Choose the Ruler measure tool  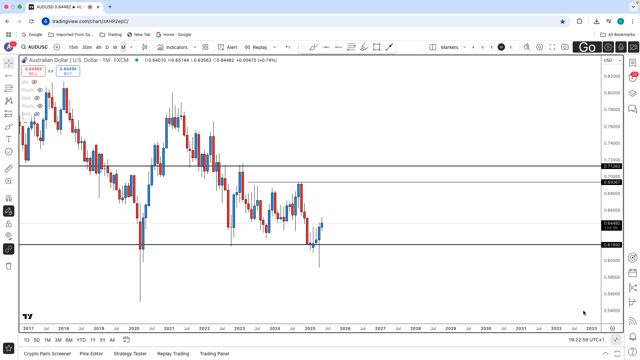9,169
